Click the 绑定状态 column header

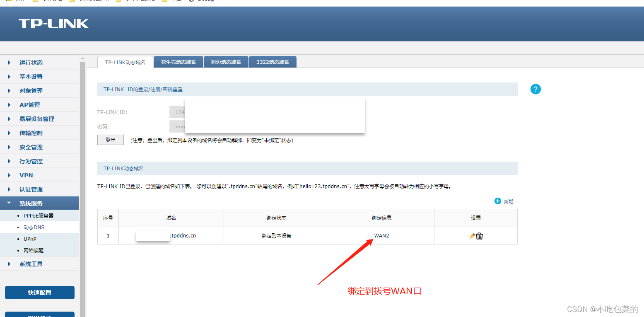(x=276, y=218)
